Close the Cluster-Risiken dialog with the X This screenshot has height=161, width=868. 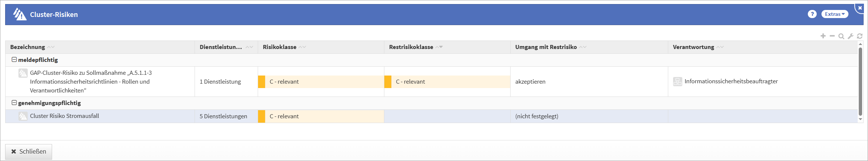pos(860,7)
